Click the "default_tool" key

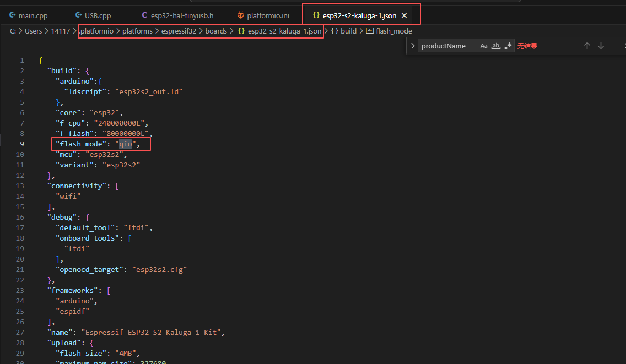coord(85,228)
